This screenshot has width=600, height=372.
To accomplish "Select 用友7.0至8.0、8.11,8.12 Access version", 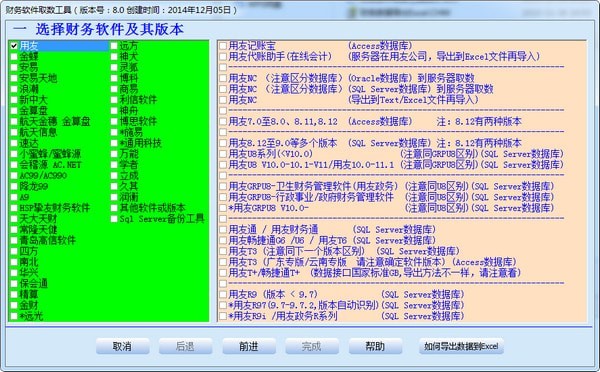I will 223,122.
